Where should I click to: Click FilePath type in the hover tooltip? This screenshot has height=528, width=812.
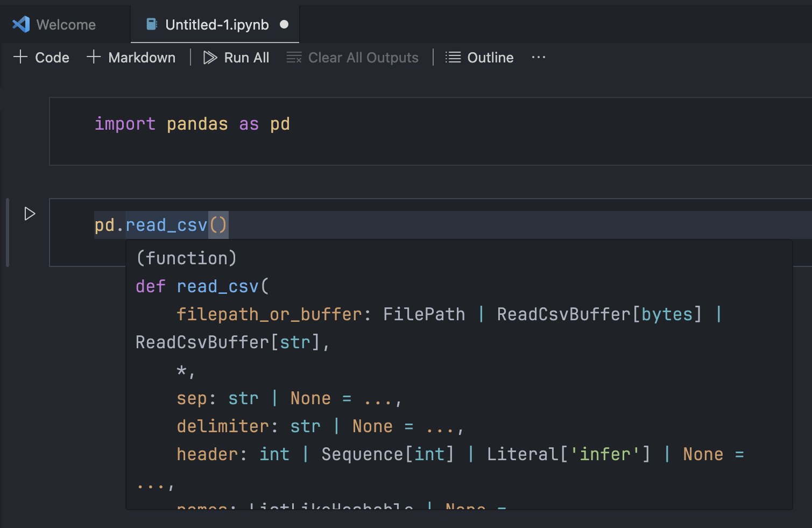(423, 314)
